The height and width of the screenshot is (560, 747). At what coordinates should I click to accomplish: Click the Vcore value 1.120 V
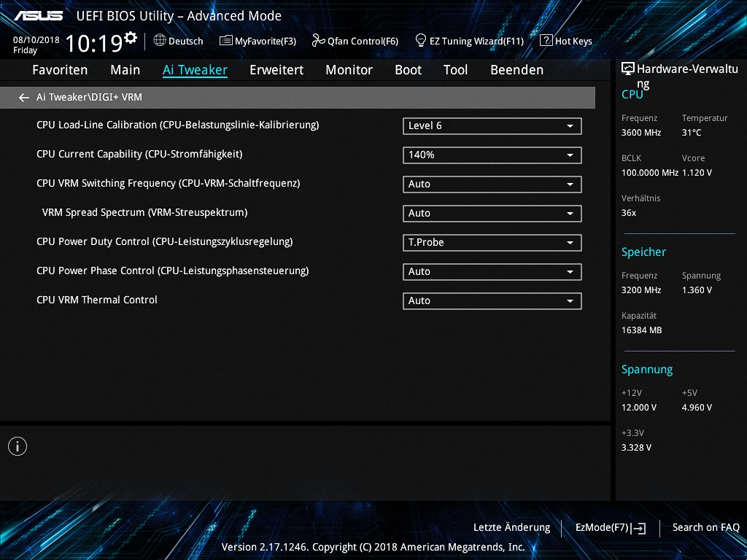697,173
